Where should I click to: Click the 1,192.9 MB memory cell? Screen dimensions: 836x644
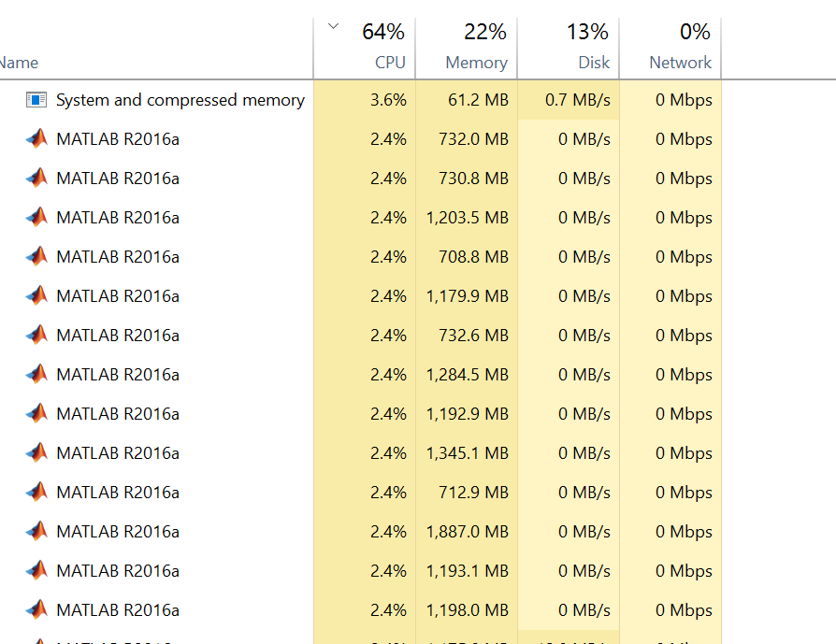[x=467, y=414]
